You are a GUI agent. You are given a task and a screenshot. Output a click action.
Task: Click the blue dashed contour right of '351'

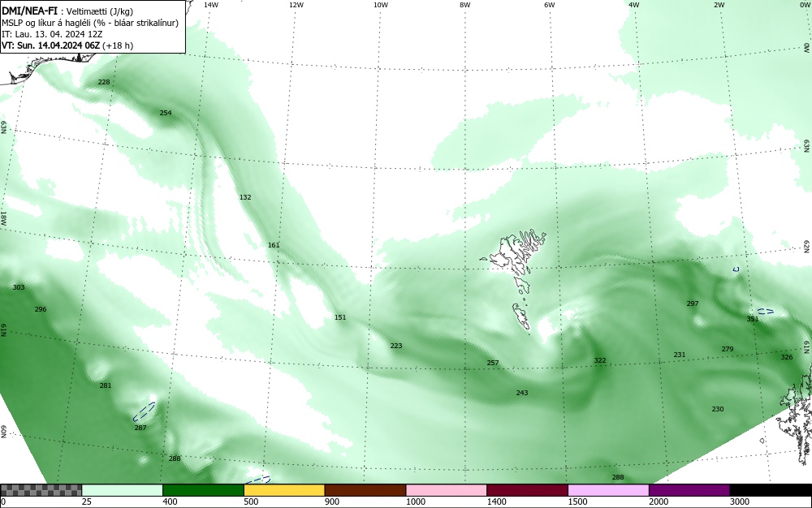pos(766,312)
